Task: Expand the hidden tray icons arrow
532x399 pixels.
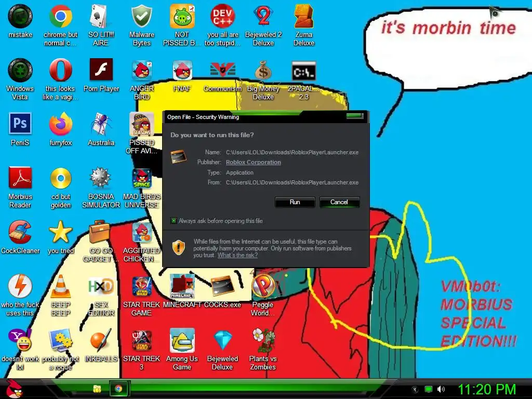Action: [x=415, y=390]
